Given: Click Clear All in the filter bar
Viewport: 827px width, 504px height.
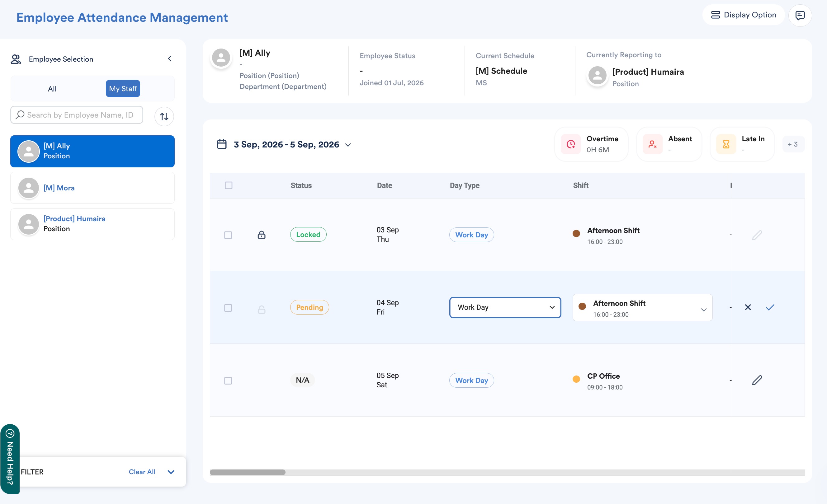Looking at the screenshot, I should (x=142, y=472).
